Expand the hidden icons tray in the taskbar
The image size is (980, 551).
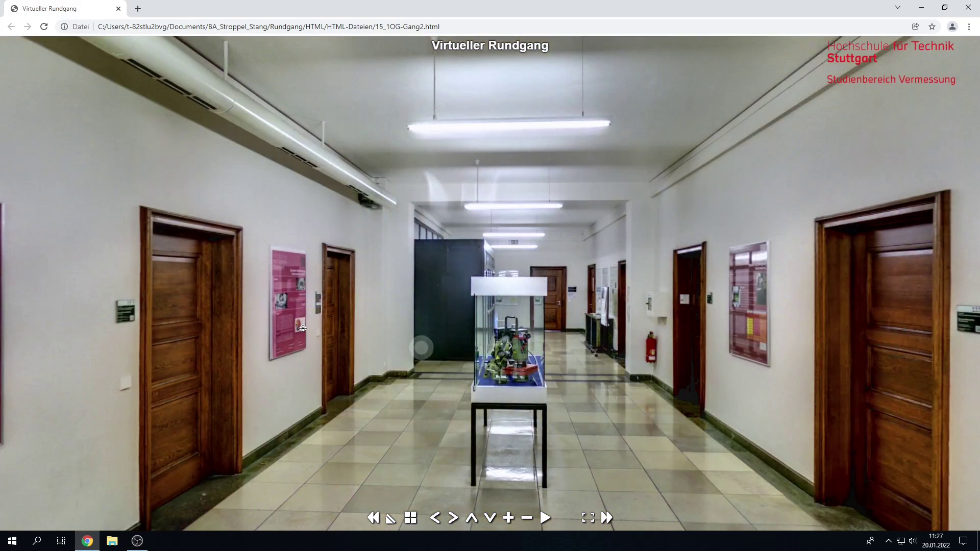point(888,540)
